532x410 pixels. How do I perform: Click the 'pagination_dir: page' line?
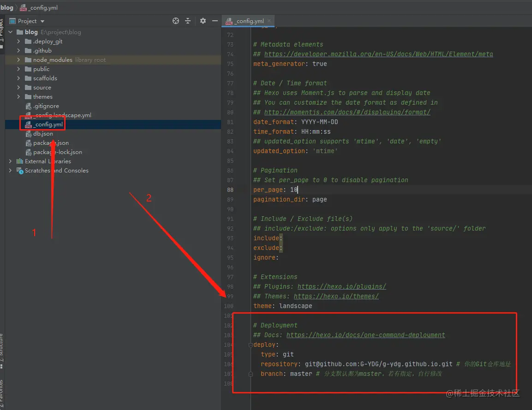290,199
